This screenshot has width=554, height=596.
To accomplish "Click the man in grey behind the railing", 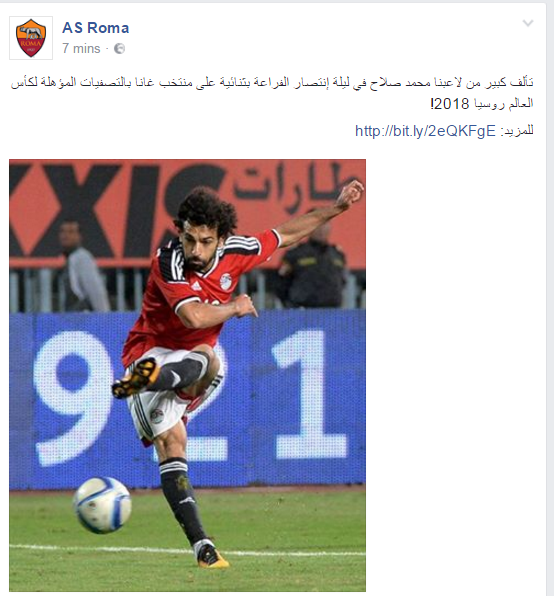I will (80, 266).
